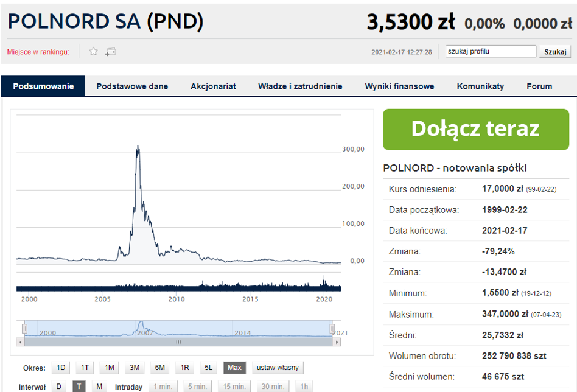Click the left range handle of chart navigator

click(25, 328)
